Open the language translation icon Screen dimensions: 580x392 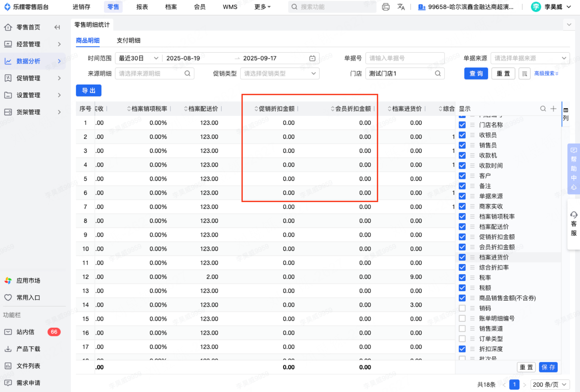tap(401, 7)
